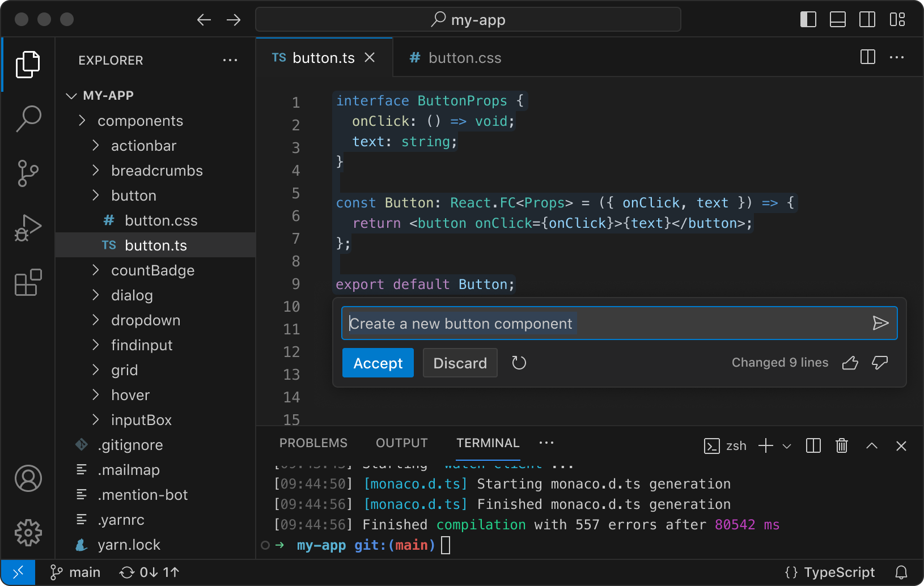This screenshot has height=586, width=924.
Task: Toggle the secondary sidebar
Action: pos(868,19)
